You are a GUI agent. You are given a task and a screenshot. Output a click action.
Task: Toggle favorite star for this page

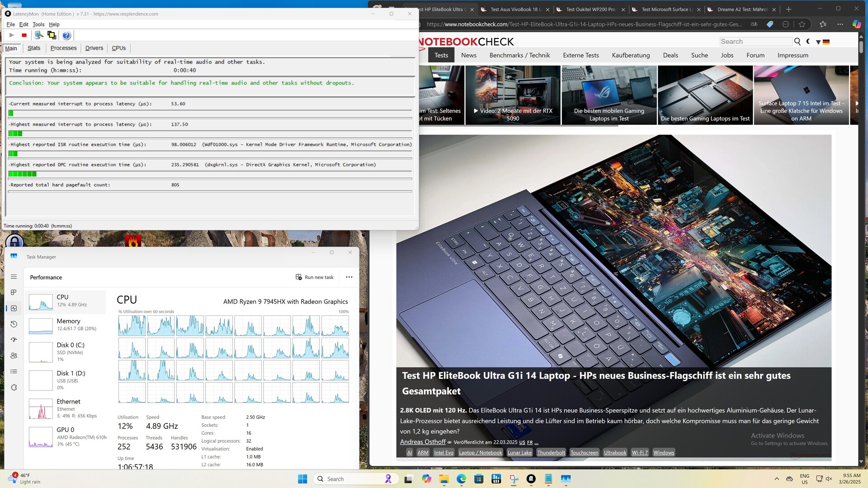[802, 24]
